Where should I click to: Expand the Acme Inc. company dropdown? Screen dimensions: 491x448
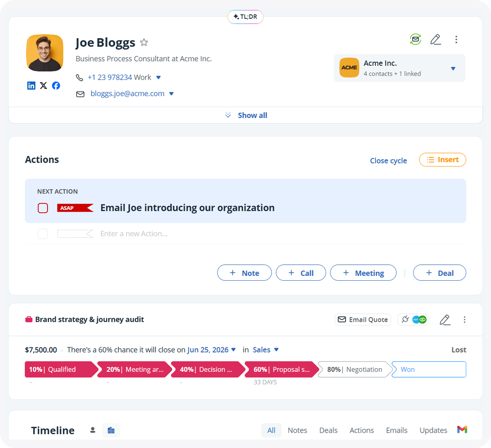click(x=453, y=68)
